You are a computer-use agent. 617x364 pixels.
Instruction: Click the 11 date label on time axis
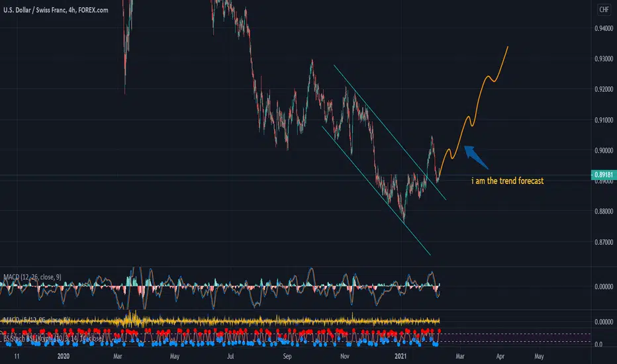click(17, 356)
